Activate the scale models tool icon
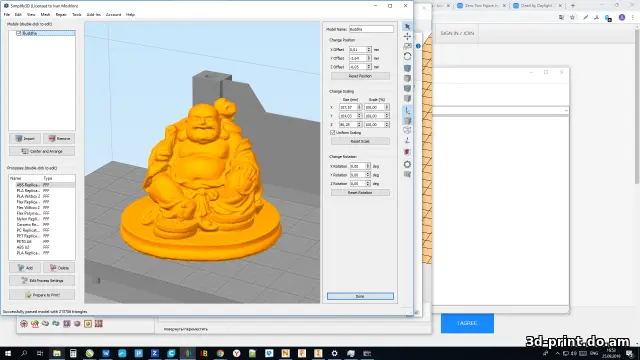The image size is (640, 360). click(x=407, y=46)
